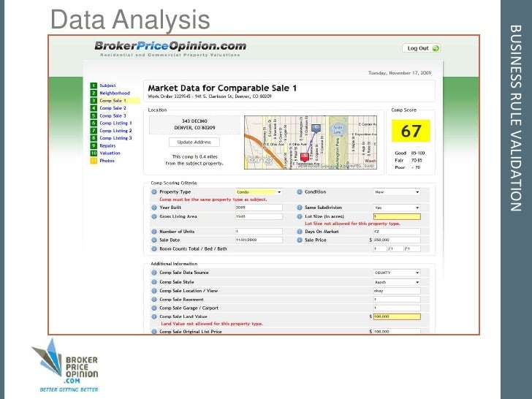Screen dimensions: 532x399
Task: Navigate to Comp Listing 2
Action: pos(115,131)
